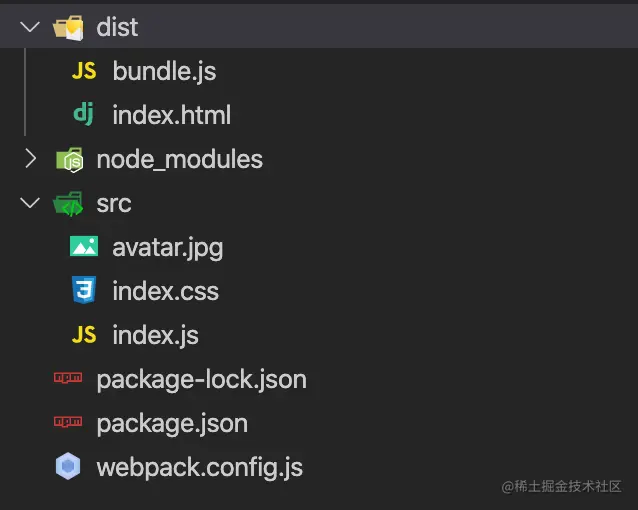Click the green src folder icon
The height and width of the screenshot is (510, 638).
point(68,204)
